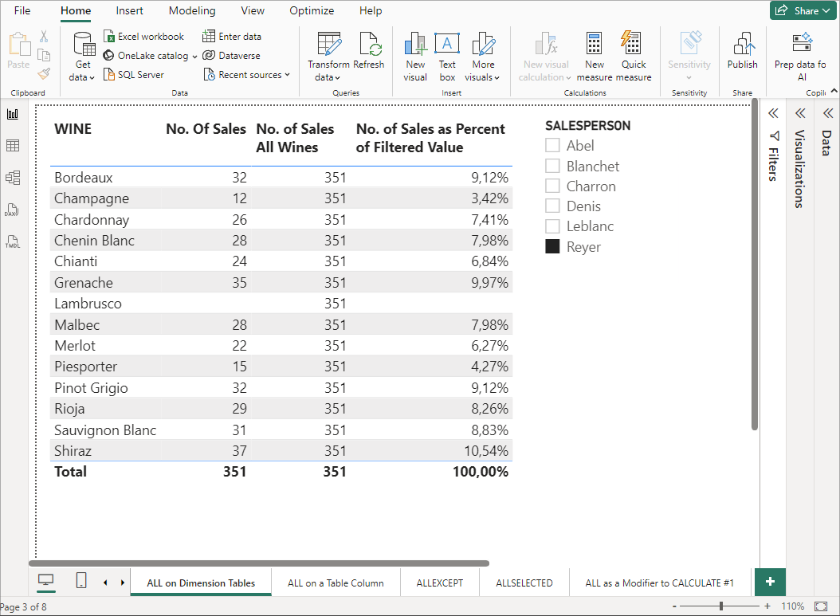Create a New measure
Image resolution: width=840 pixels, height=616 pixels.
click(594, 57)
